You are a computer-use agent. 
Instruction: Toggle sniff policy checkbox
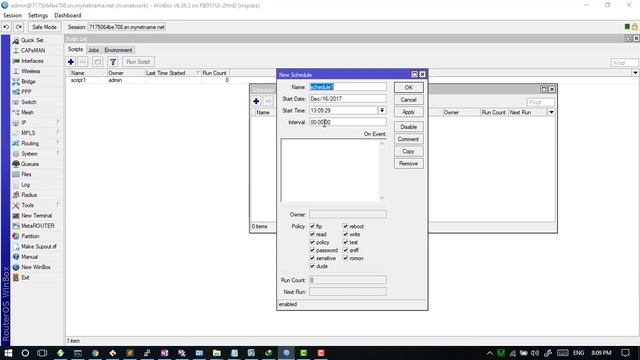(x=346, y=250)
